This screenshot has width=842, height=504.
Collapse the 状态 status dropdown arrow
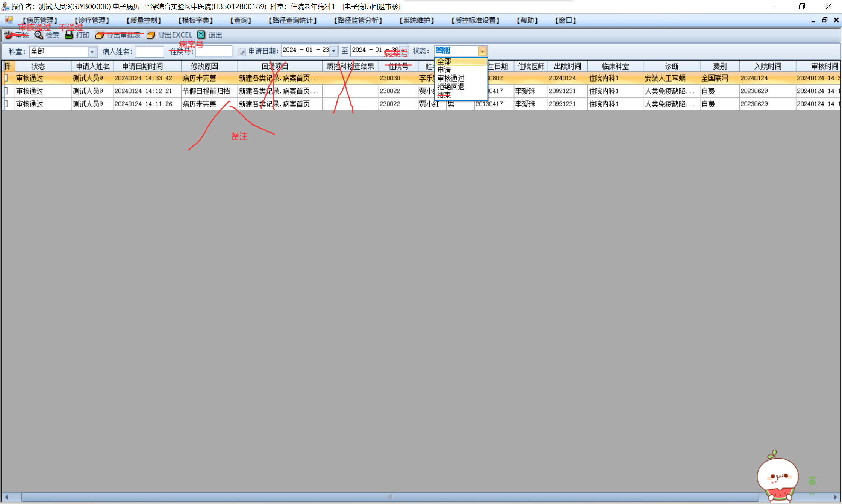click(482, 51)
